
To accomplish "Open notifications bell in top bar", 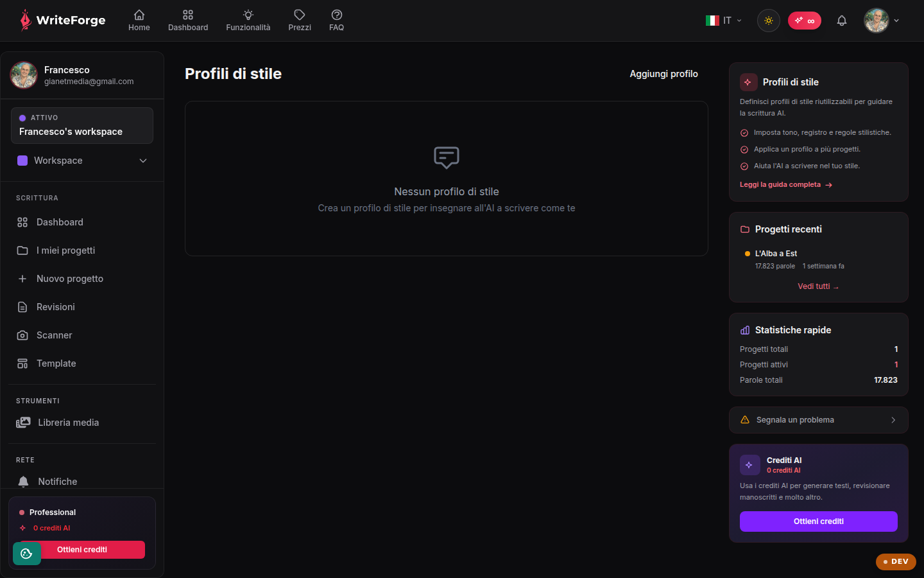I will [x=842, y=21].
